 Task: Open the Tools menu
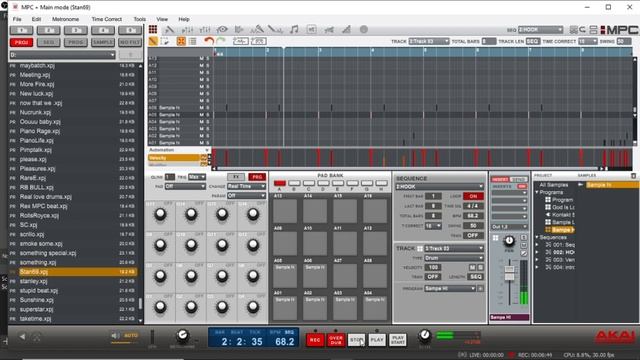[140, 19]
